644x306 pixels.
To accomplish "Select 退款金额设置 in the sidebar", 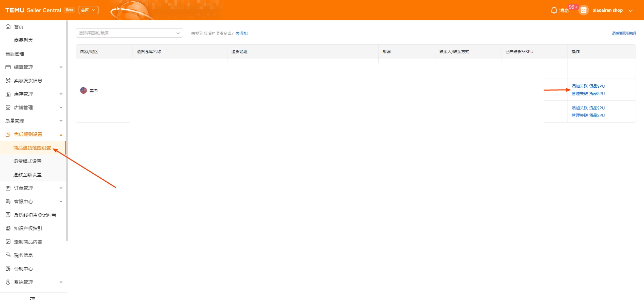I will tap(28, 175).
